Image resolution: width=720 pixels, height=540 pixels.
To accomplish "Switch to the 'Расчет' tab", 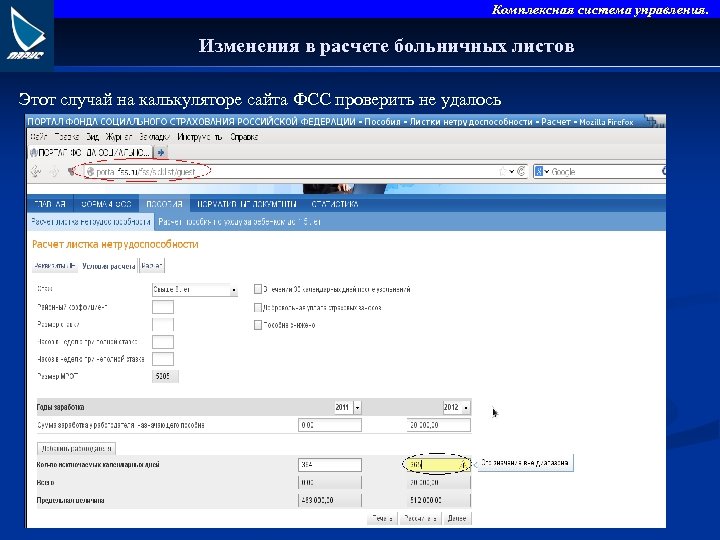I will (x=152, y=266).
